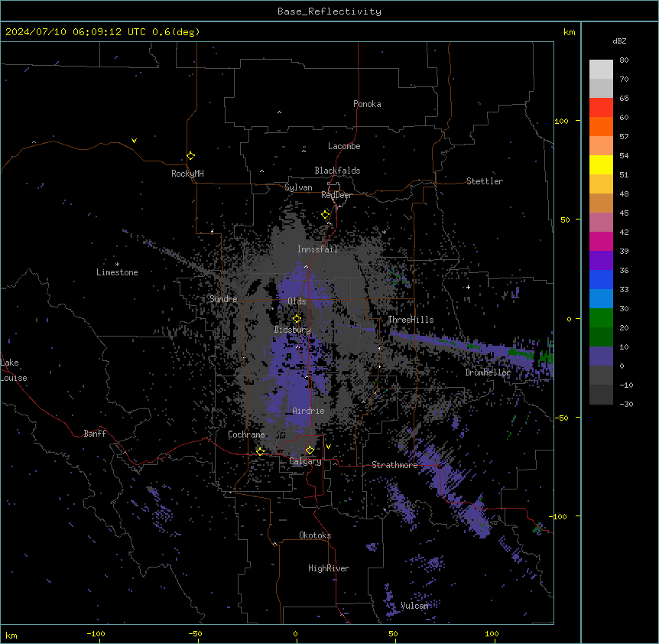Click the white plus marker west of Drumheller

pyautogui.click(x=468, y=287)
